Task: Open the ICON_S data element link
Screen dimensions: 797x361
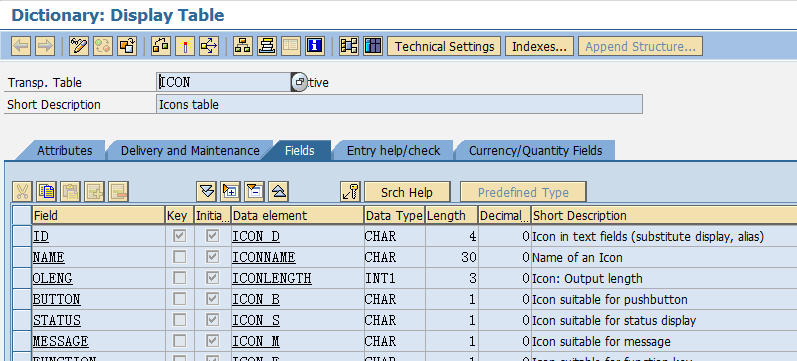Action: [256, 320]
